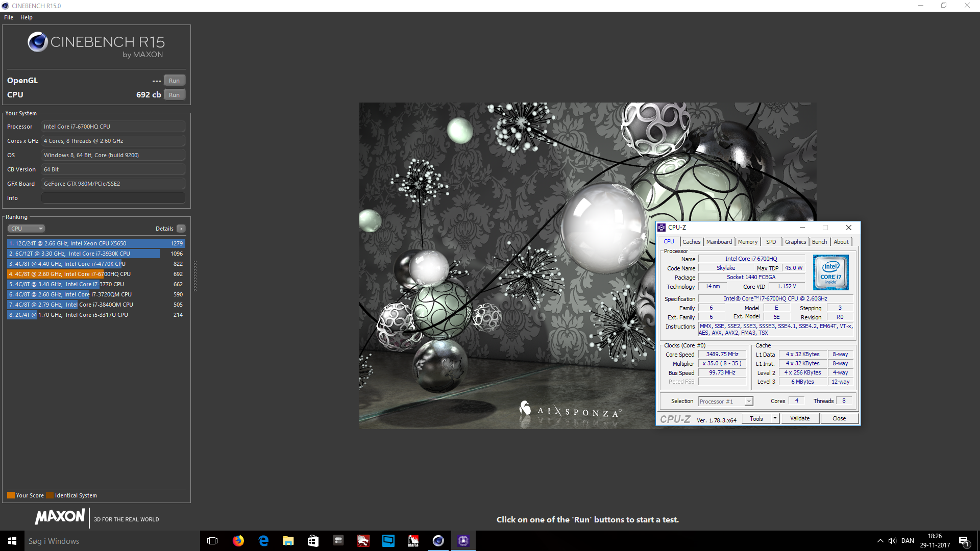The image size is (980, 551).
Task: Click the MAXON logo at the bottom
Action: [60, 517]
